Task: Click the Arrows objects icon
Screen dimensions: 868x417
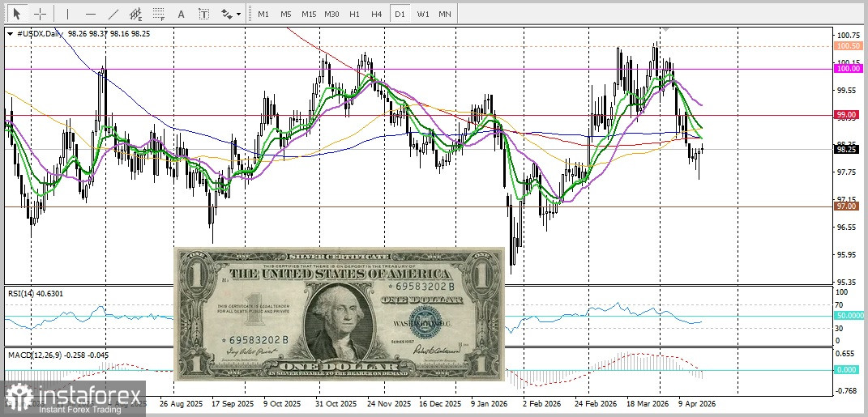Action: click(226, 14)
